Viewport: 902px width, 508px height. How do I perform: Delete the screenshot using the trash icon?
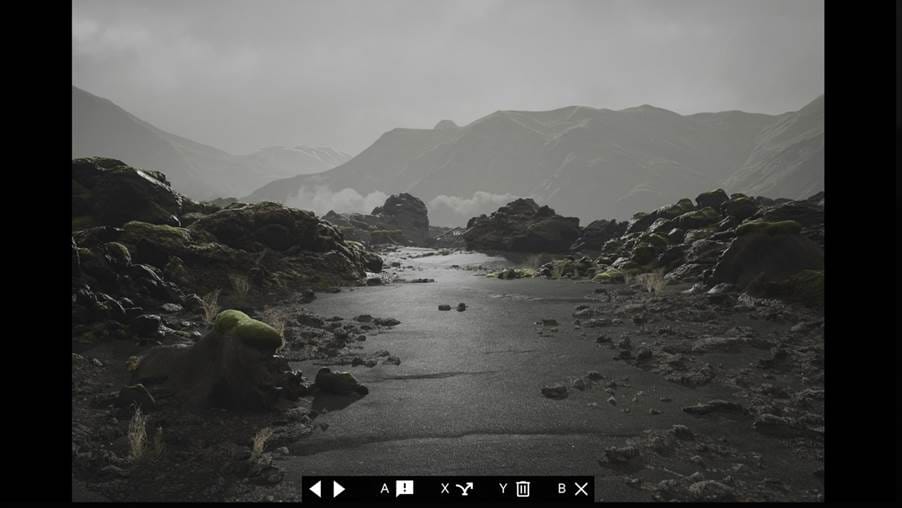[522, 489]
